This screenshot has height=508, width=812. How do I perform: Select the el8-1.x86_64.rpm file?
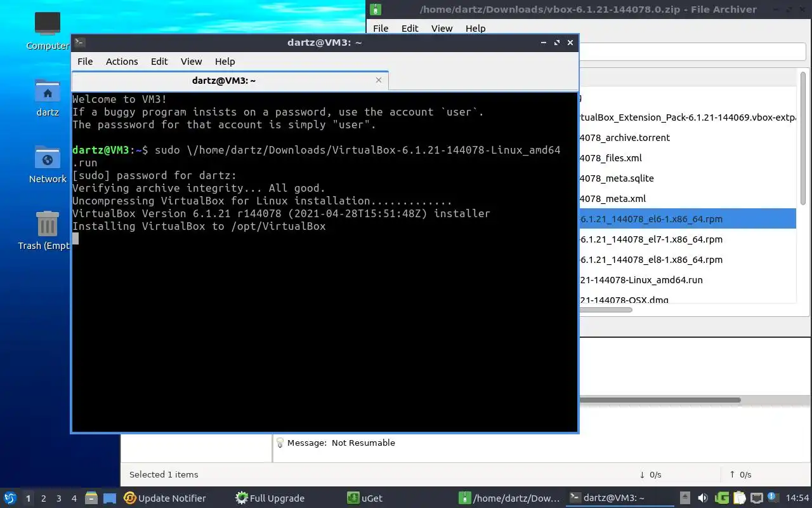(x=688, y=260)
